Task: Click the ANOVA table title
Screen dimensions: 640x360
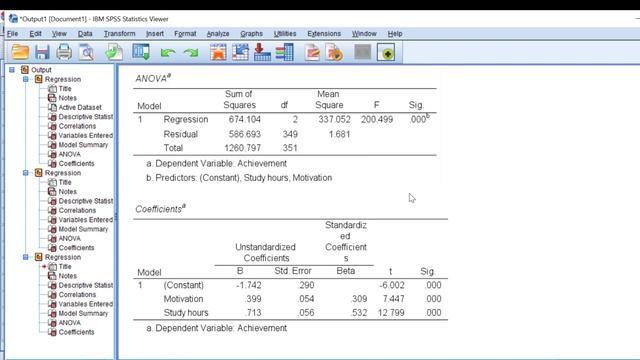Action: tap(153, 78)
